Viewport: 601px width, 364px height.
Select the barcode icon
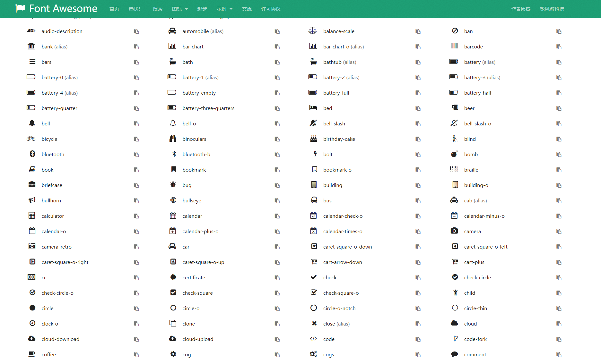(x=455, y=46)
